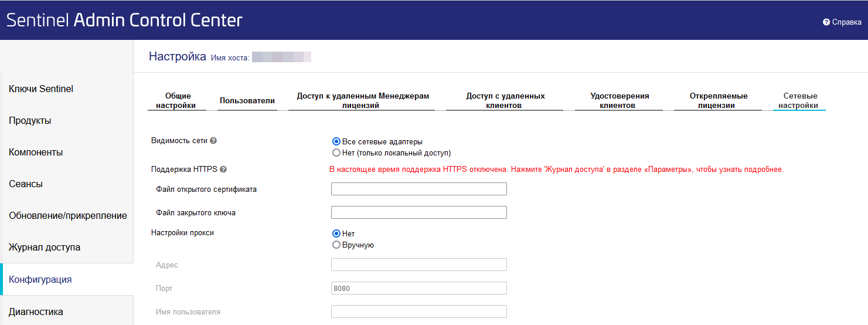
Task: Open the Открепляемые лицензии tab
Action: 719,100
